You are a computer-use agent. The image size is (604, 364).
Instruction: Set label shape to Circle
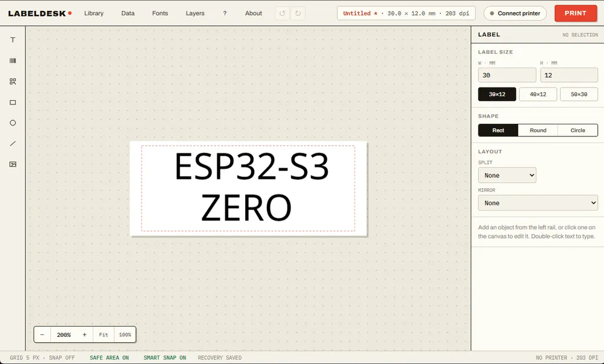(577, 130)
